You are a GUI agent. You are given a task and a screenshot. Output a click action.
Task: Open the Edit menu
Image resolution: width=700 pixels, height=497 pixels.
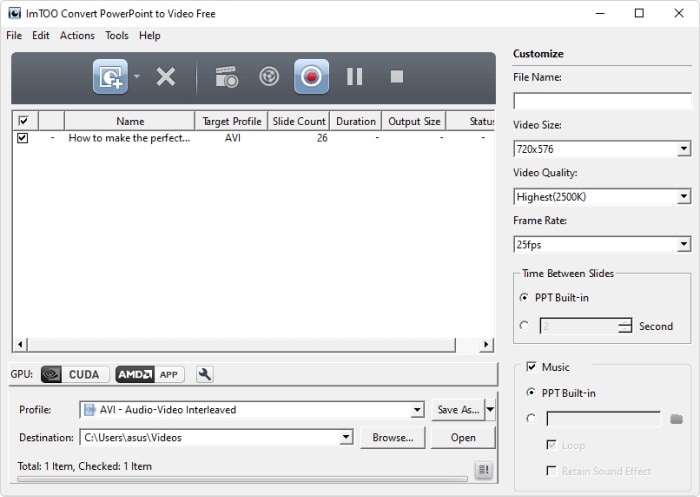click(x=41, y=36)
